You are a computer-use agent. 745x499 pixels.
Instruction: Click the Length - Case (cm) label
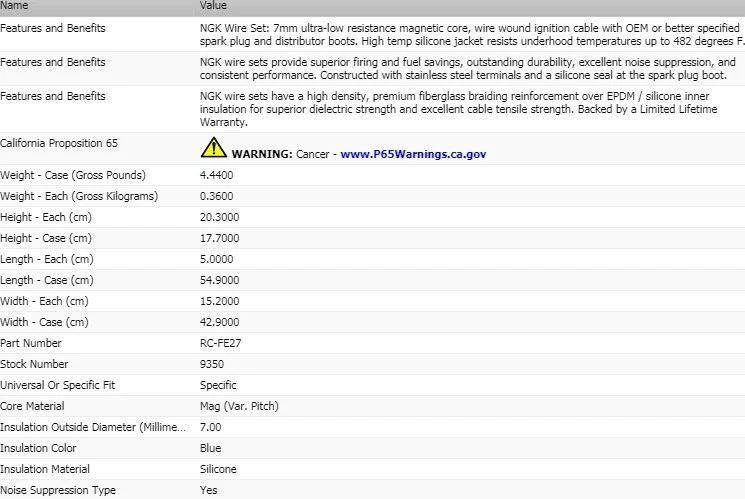47,280
